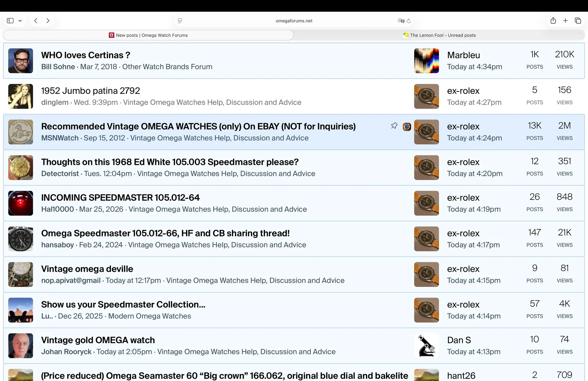Share the current page
The width and height of the screenshot is (588, 381).
point(553,20)
